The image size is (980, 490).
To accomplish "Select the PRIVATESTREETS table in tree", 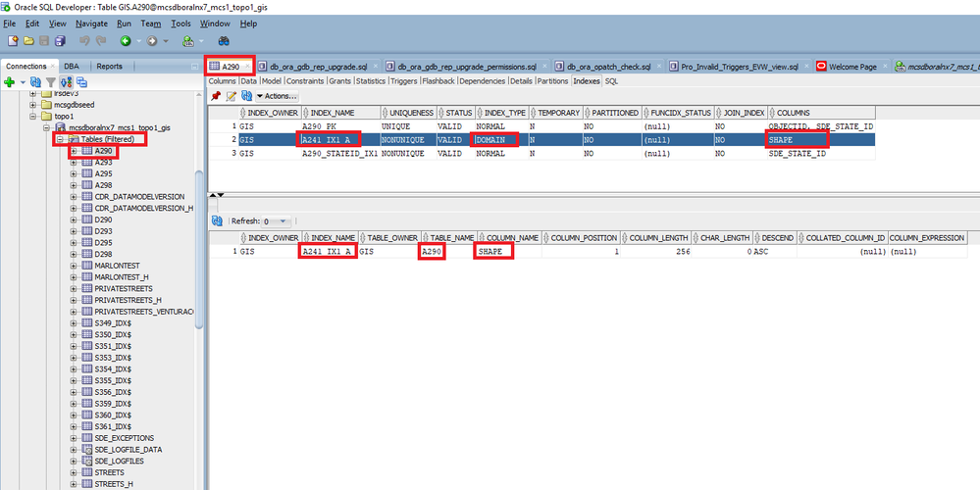I will (x=124, y=288).
